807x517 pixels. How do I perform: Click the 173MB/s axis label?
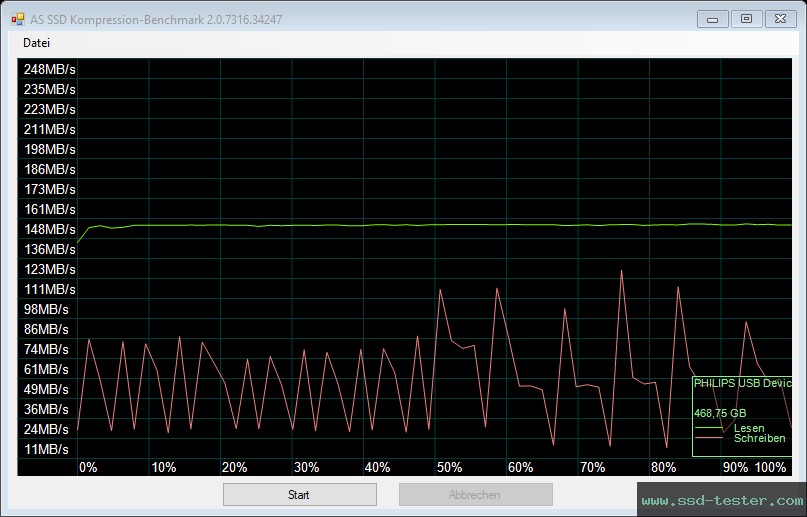coord(49,189)
